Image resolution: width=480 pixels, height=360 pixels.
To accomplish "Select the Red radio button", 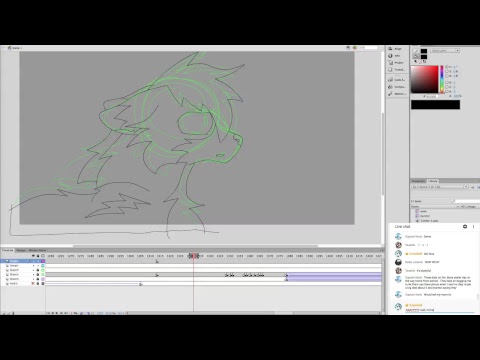I will (x=447, y=82).
